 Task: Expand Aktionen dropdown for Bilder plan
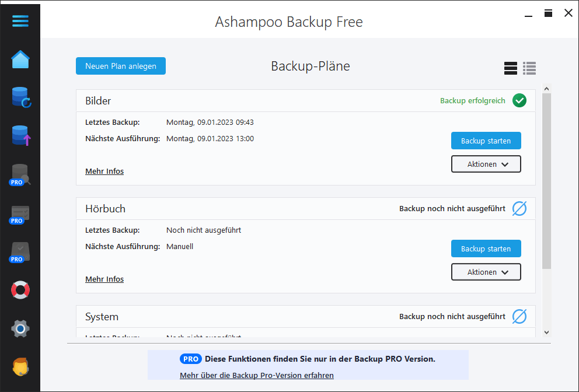tap(486, 164)
